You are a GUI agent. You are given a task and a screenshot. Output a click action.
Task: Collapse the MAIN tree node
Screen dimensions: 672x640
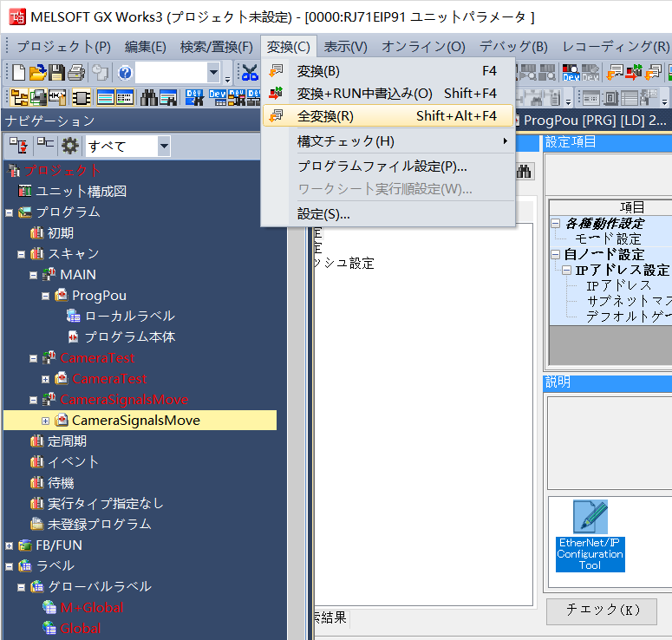coord(33,275)
